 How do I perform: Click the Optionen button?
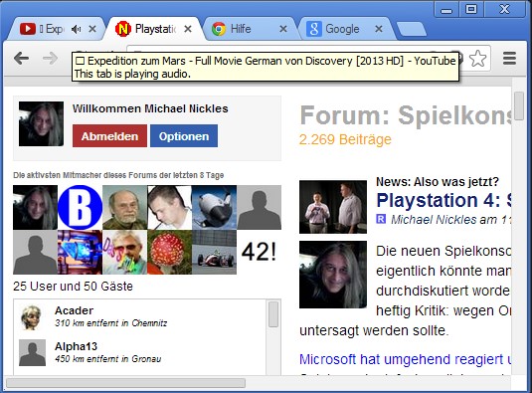click(x=184, y=136)
